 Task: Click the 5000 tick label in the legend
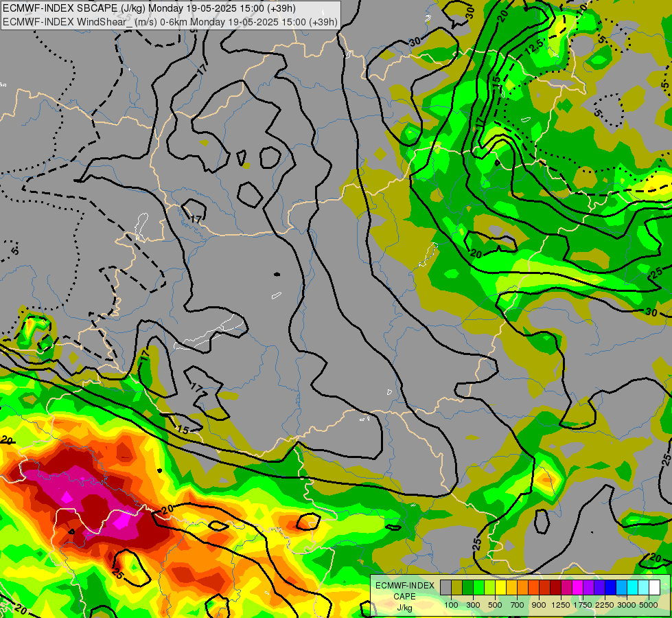pos(649,605)
